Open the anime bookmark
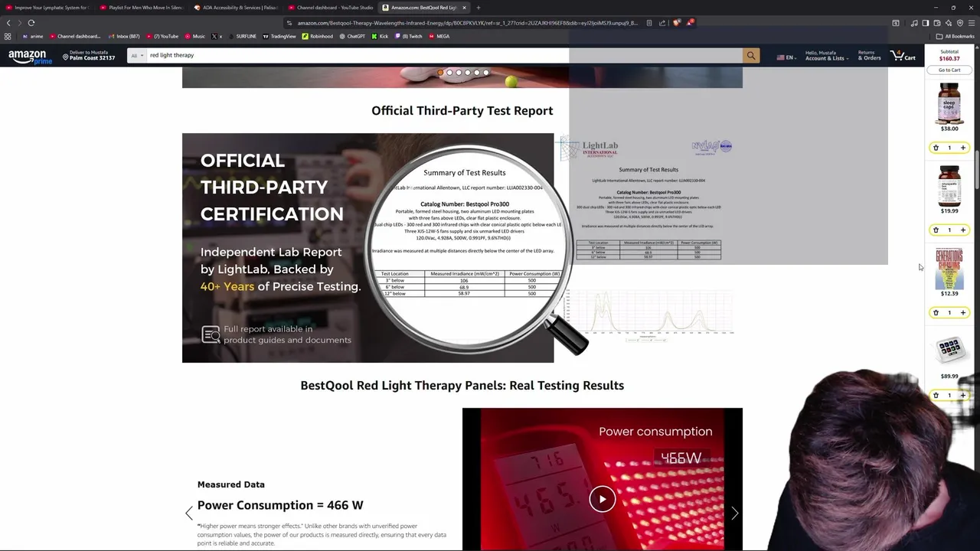Screen dimensions: 980x551 click(x=32, y=36)
